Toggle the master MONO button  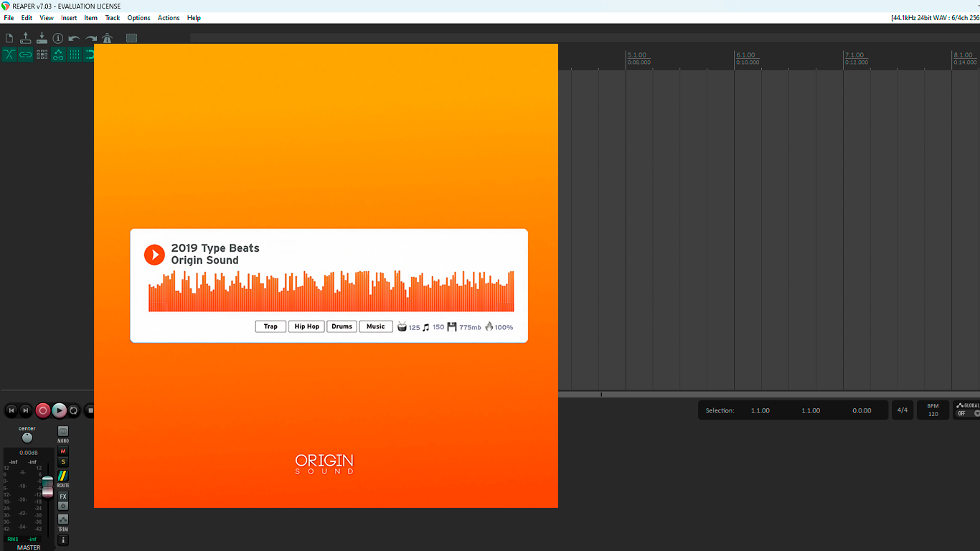[x=63, y=431]
